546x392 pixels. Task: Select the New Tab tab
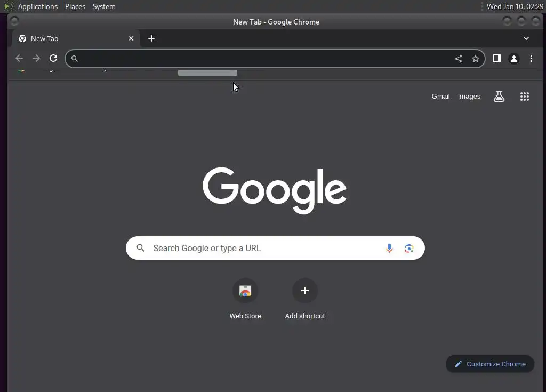pyautogui.click(x=76, y=38)
